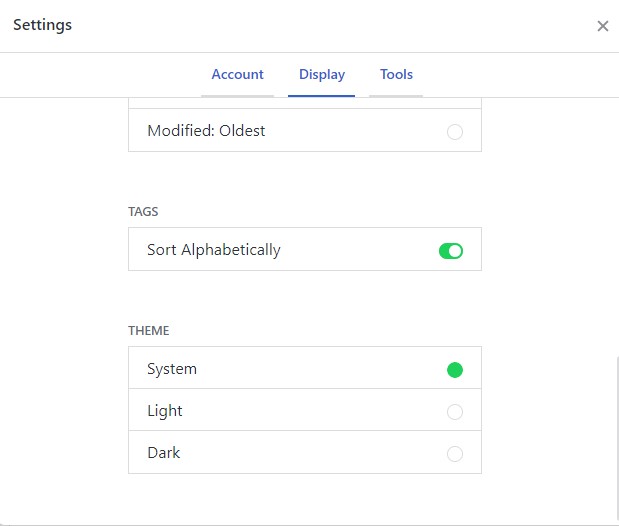Click the cut-off row above Modified: Oldest
This screenshot has width=619, height=526.
(x=304, y=102)
